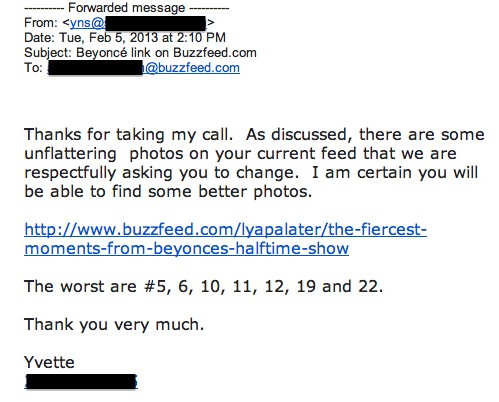
Task: Click the sender email link starting with yns@
Action: (87, 23)
